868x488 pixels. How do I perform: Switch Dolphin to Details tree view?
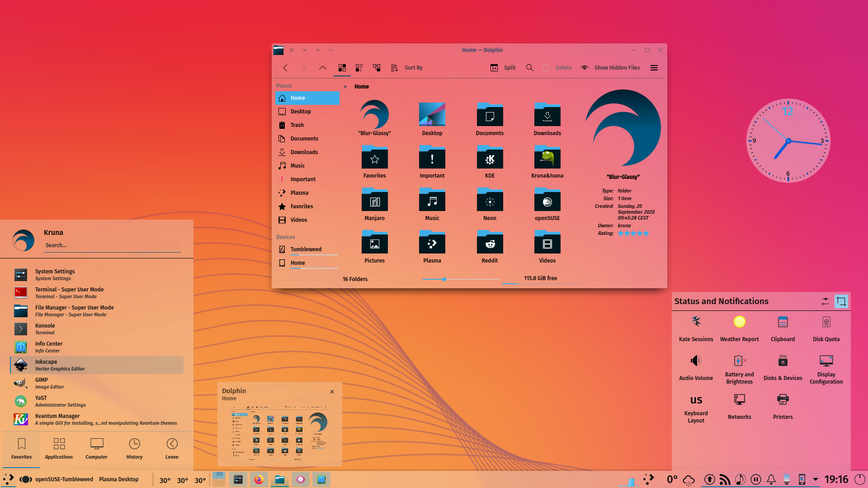click(x=377, y=68)
